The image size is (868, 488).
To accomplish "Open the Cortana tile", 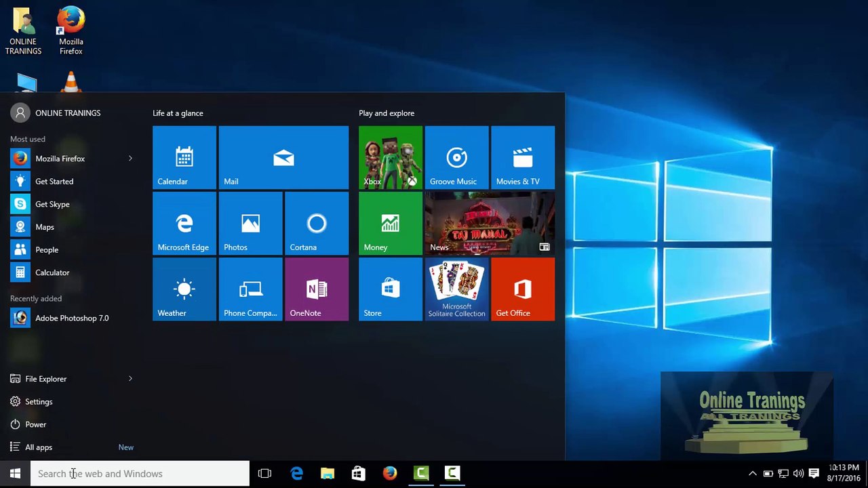I will coord(317,223).
